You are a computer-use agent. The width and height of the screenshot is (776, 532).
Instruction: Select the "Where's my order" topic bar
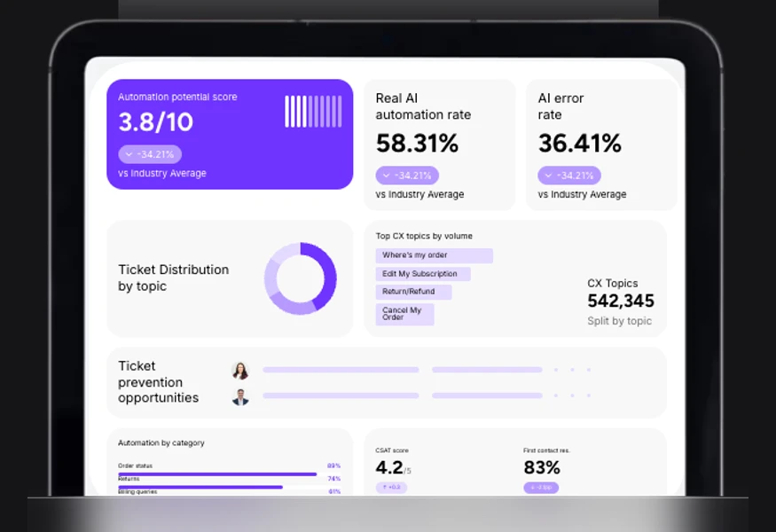[434, 255]
